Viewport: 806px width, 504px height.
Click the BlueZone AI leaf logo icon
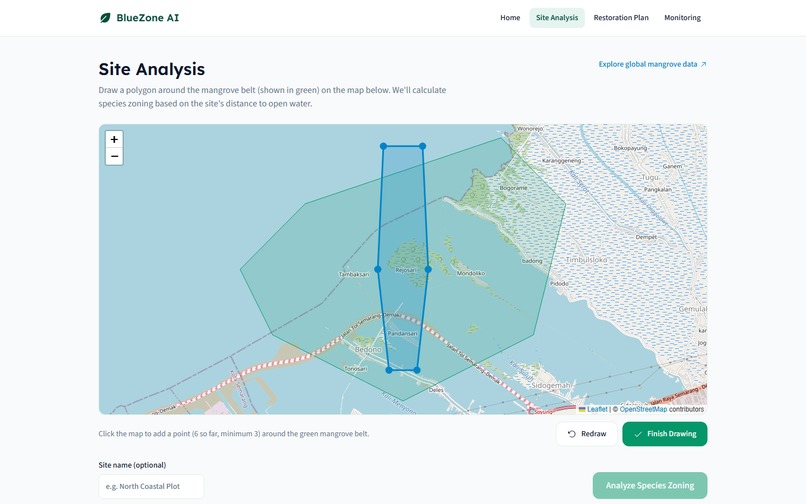(x=105, y=18)
